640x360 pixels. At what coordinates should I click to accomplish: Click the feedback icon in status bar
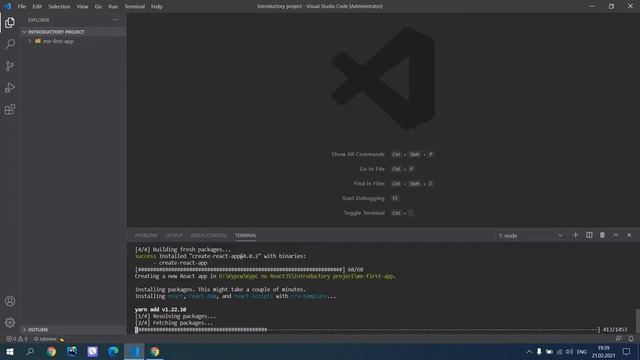point(618,338)
